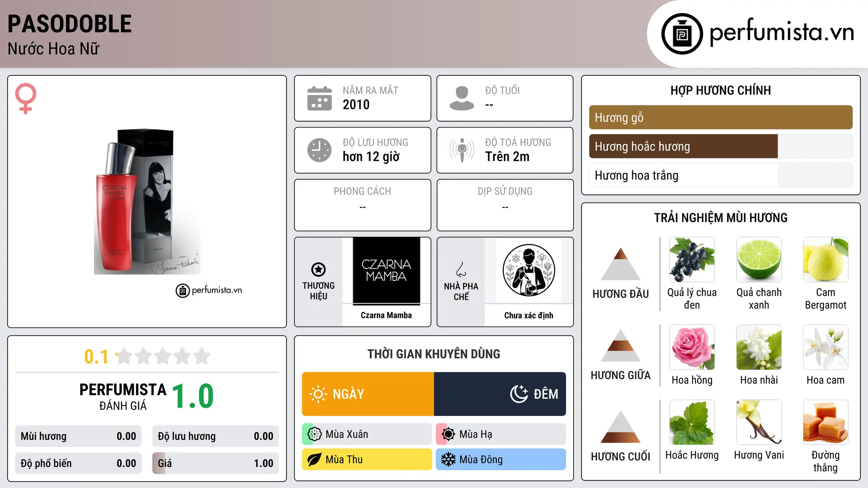The height and width of the screenshot is (488, 868).
Task: Click the longevity value hơn 12 giờ
Action: tap(371, 157)
